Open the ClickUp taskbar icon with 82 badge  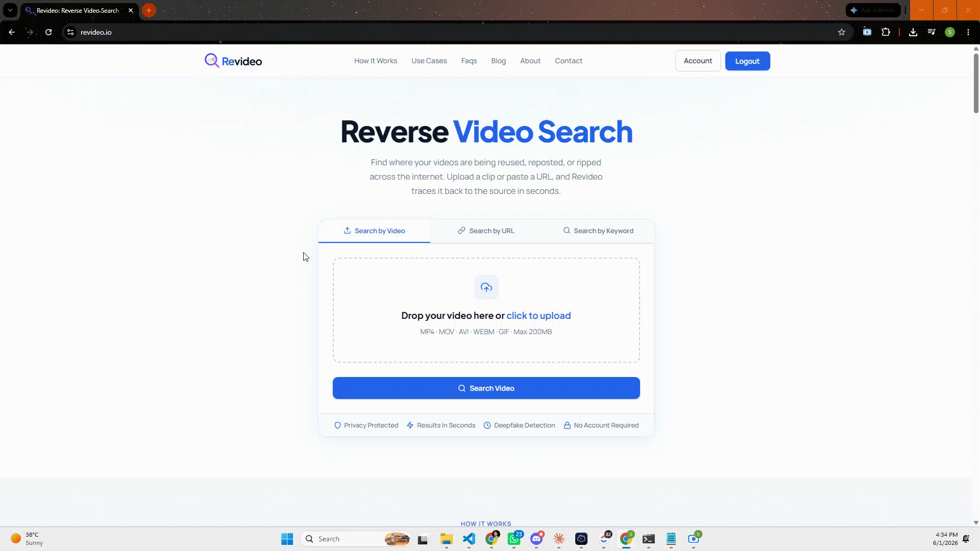pyautogui.click(x=605, y=539)
